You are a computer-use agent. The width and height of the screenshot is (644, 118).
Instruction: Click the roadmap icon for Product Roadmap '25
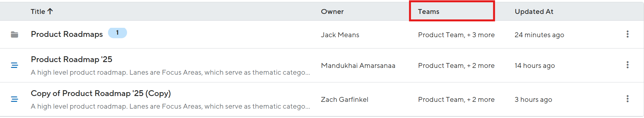(x=15, y=65)
